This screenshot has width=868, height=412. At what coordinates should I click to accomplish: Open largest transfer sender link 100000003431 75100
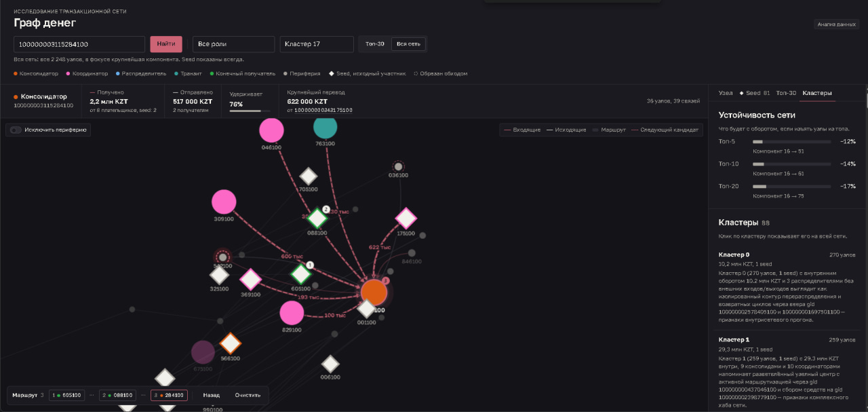pyautogui.click(x=323, y=110)
